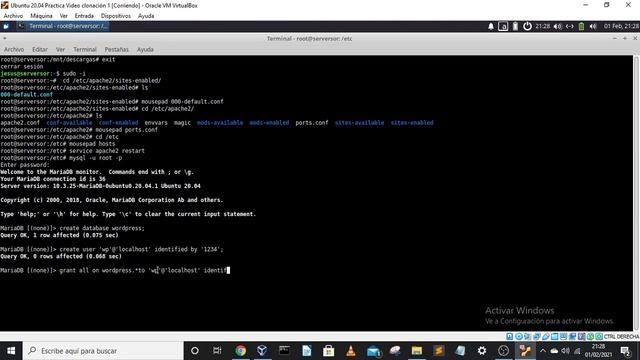Click the Xfce panel date 01 Feb clock

(621, 26)
